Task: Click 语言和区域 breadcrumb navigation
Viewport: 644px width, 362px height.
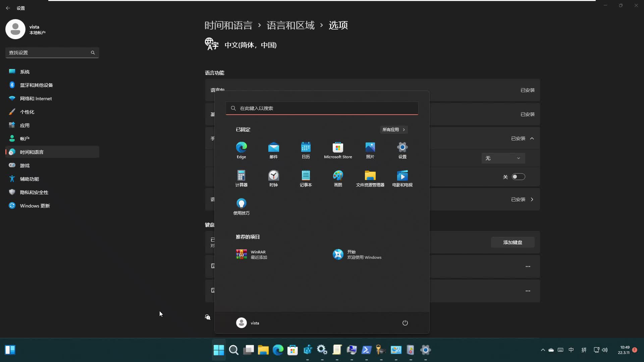Action: click(290, 25)
